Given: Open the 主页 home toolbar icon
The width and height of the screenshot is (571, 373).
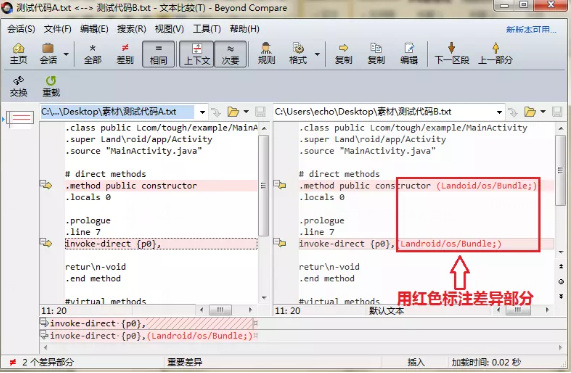Looking at the screenshot, I should pos(19,54).
